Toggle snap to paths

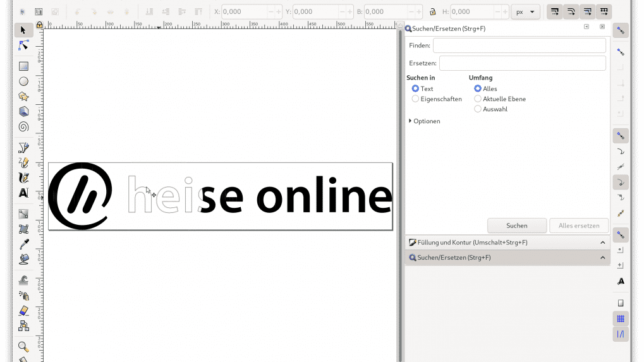pos(621,152)
